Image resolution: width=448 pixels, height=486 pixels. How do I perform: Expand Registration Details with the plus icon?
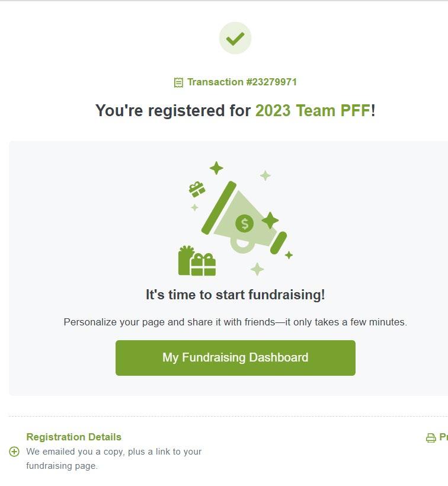[x=15, y=452]
